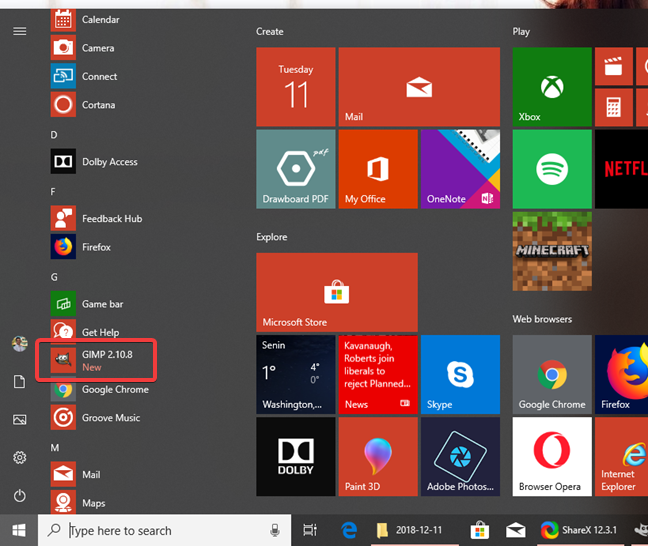
Task: Open Firefox tile in Web browsers group
Action: 622,374
